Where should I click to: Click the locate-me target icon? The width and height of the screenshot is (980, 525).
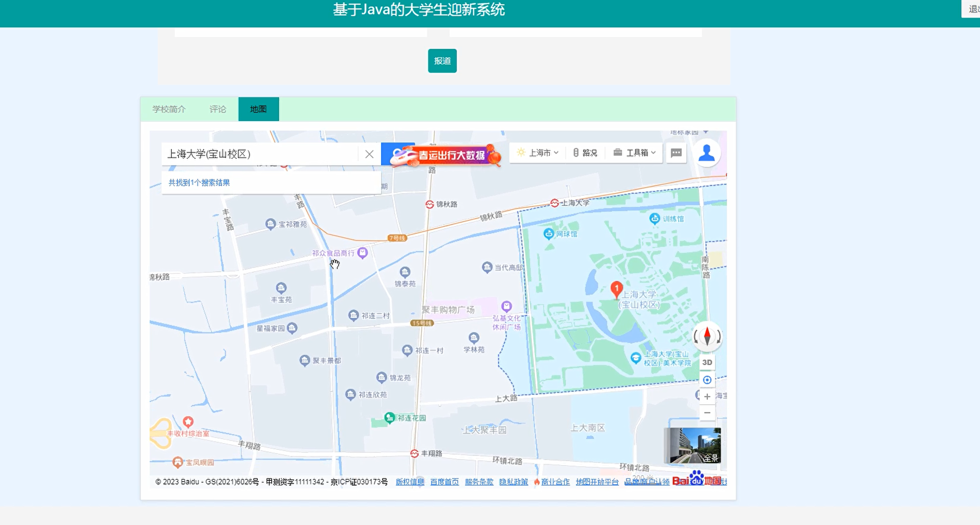point(707,380)
